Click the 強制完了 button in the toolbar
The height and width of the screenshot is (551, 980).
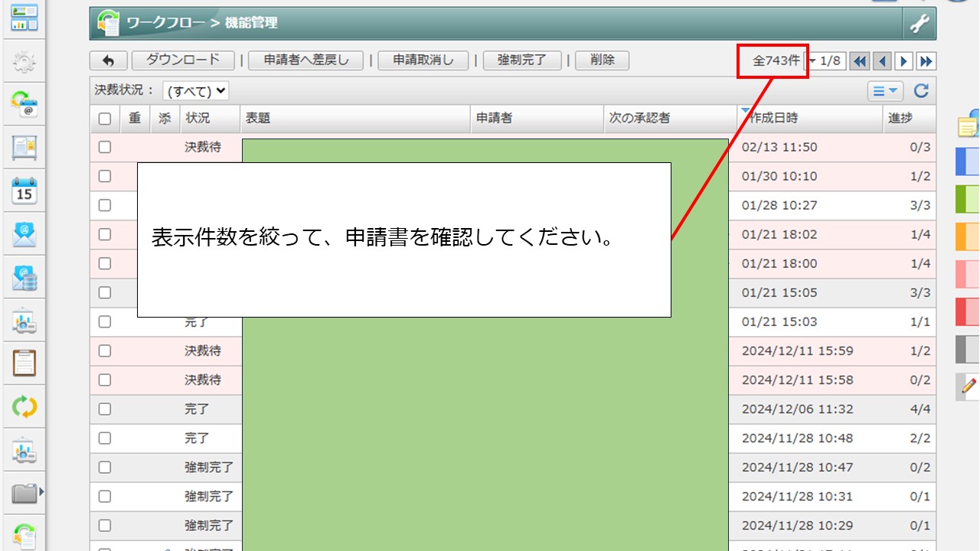[522, 60]
